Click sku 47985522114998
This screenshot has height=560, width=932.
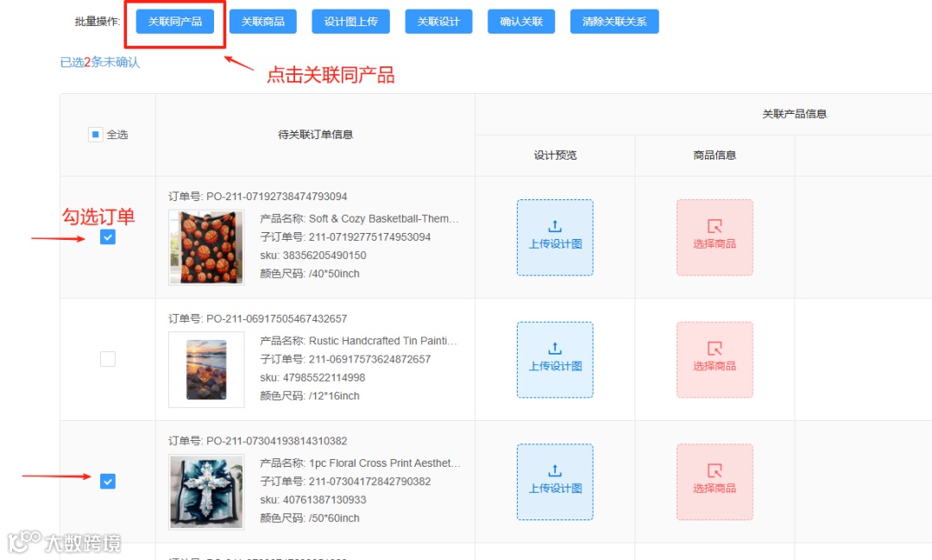(x=324, y=377)
